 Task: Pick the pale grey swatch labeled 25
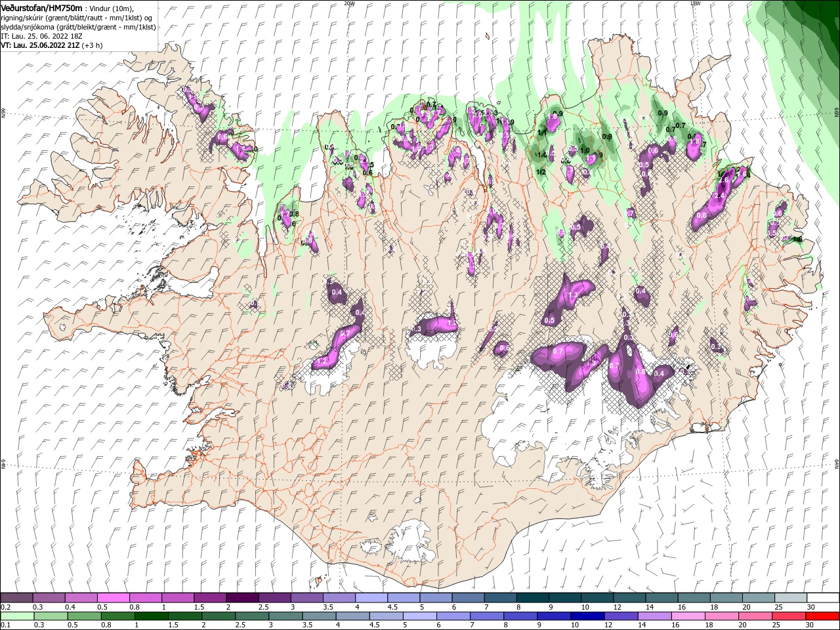[x=789, y=598]
